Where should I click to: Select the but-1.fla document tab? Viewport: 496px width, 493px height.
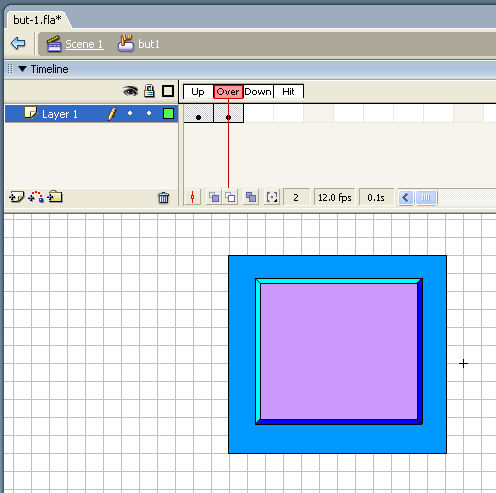coord(37,20)
